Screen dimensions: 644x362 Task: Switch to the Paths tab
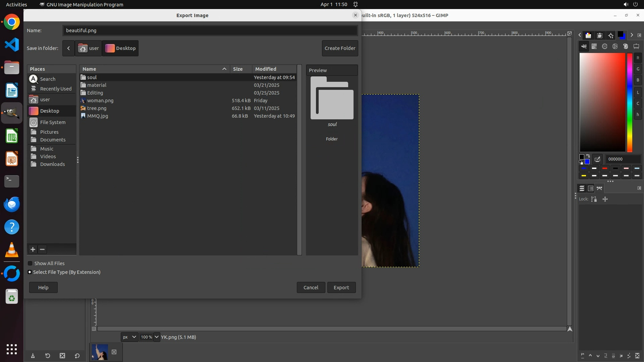[x=599, y=188]
